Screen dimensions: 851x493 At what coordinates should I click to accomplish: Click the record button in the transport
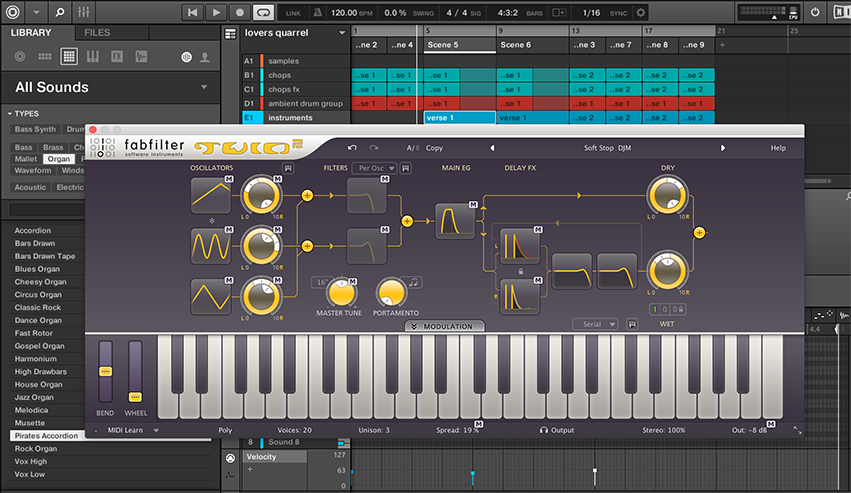241,12
